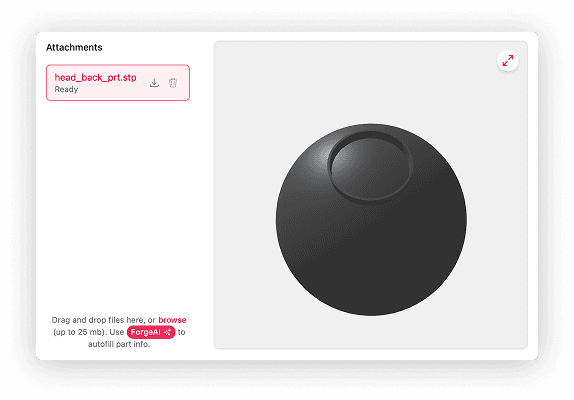Expand the 3D viewer to fullscreen
The width and height of the screenshot is (574, 400).
tap(508, 60)
